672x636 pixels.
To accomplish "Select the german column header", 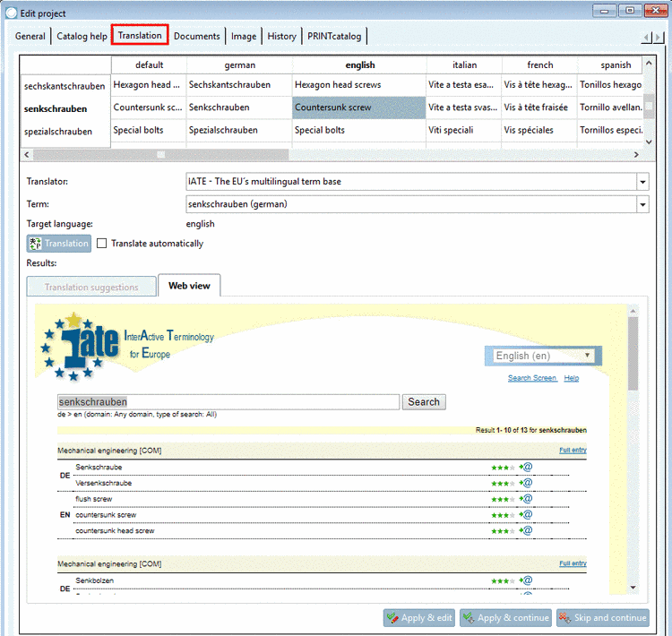I will 239,65.
